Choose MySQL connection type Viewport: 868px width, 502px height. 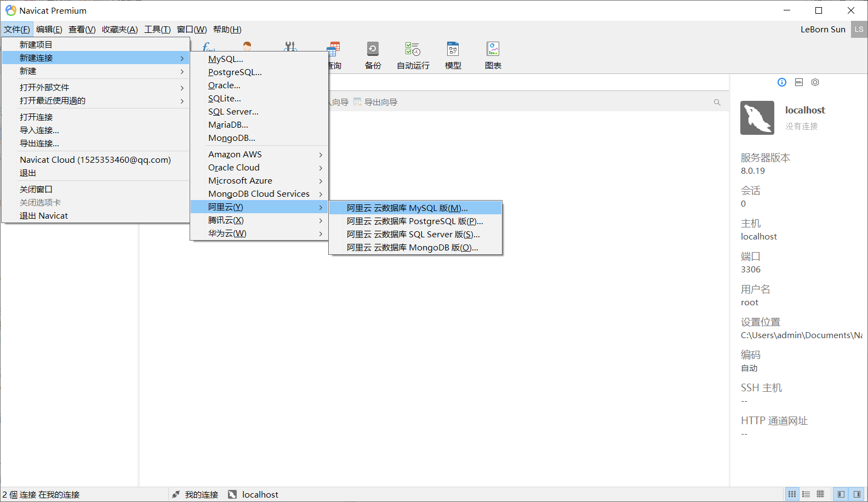(259, 59)
